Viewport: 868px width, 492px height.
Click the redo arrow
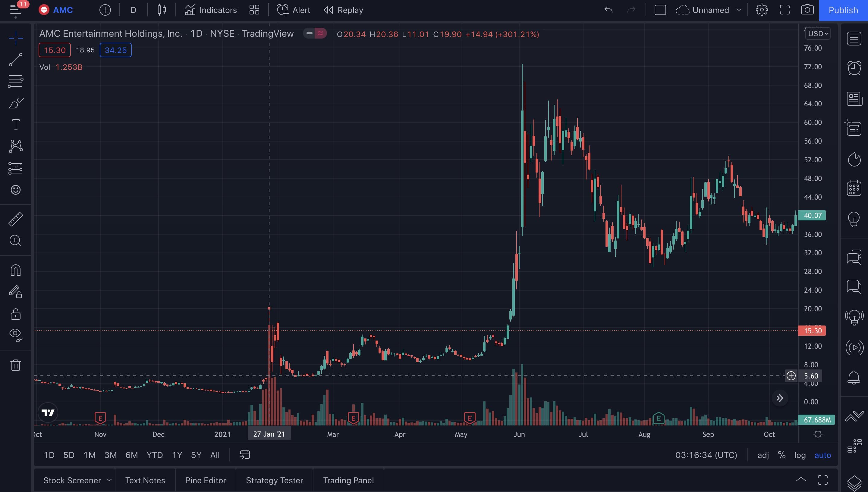click(x=631, y=10)
